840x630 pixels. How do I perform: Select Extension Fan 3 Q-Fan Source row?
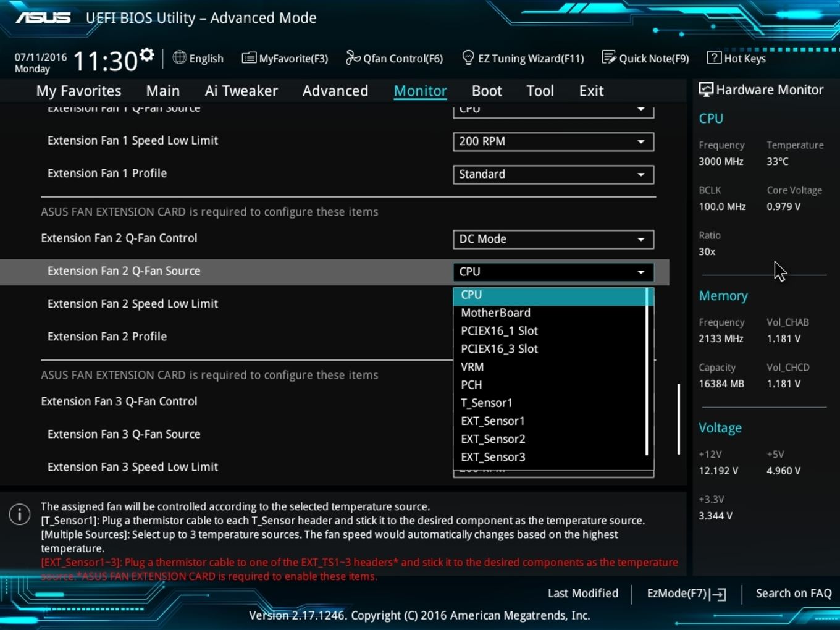click(226, 434)
